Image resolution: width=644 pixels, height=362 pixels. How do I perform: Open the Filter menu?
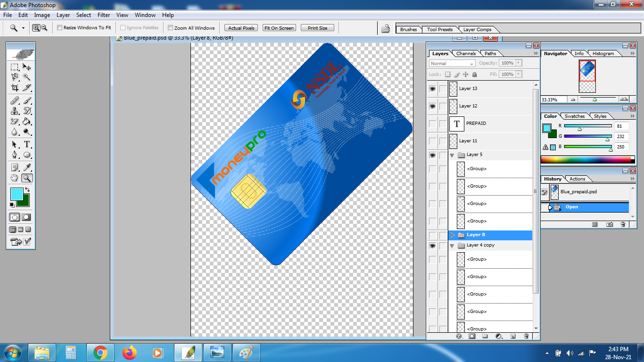pos(104,15)
